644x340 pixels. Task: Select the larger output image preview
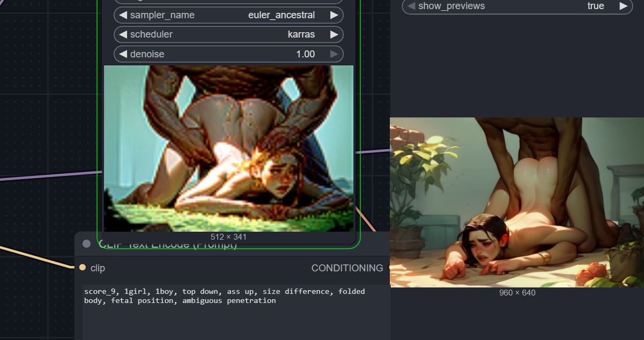[517, 202]
